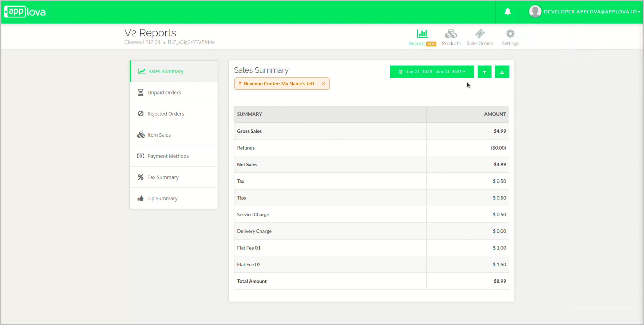The image size is (644, 325).
Task: Switch to the Products tab label
Action: (451, 44)
